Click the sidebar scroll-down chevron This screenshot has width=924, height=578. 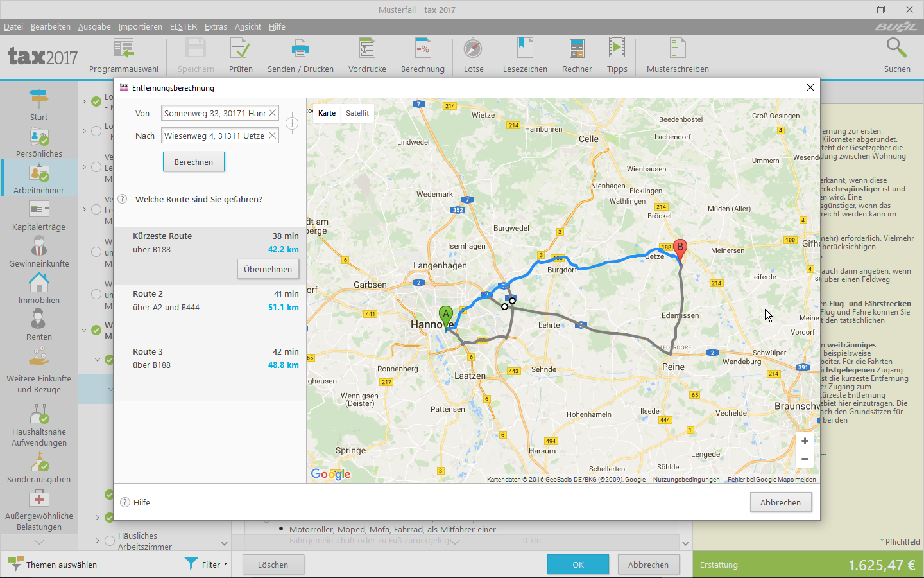tap(38, 543)
